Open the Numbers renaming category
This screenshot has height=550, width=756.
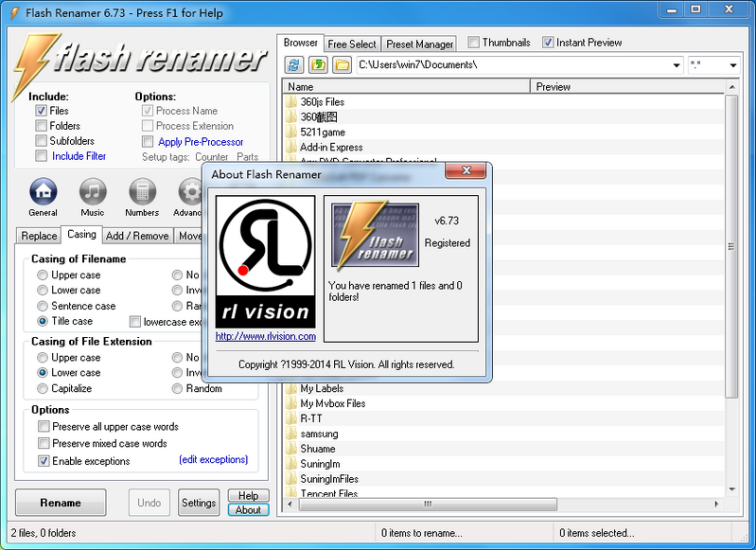(142, 191)
